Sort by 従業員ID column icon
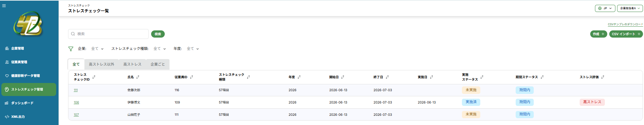This screenshot has height=125, width=644. coord(192,77)
